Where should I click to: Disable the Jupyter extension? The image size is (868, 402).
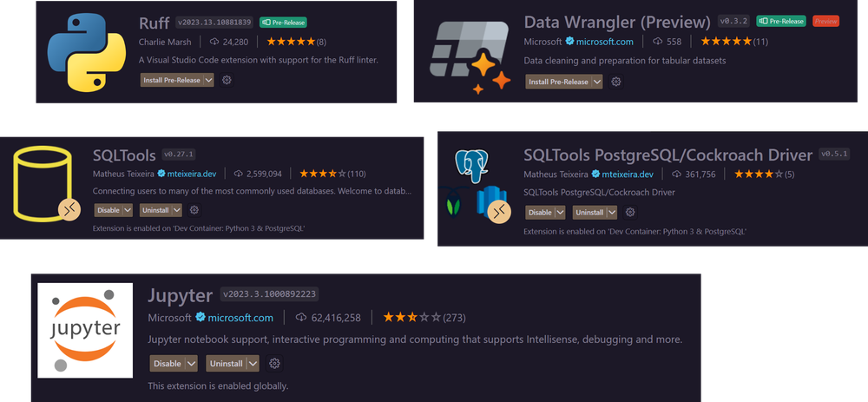[x=168, y=364]
